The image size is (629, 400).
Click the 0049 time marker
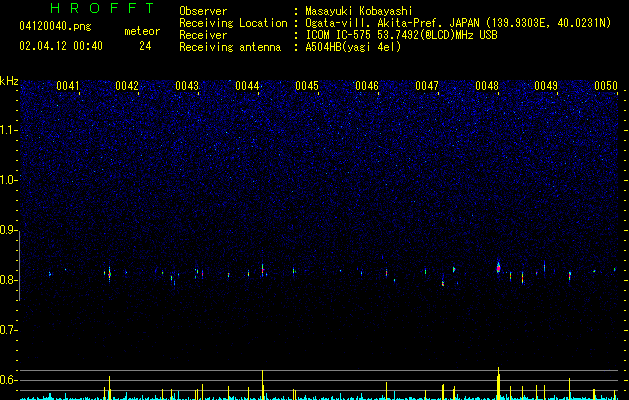click(x=546, y=86)
